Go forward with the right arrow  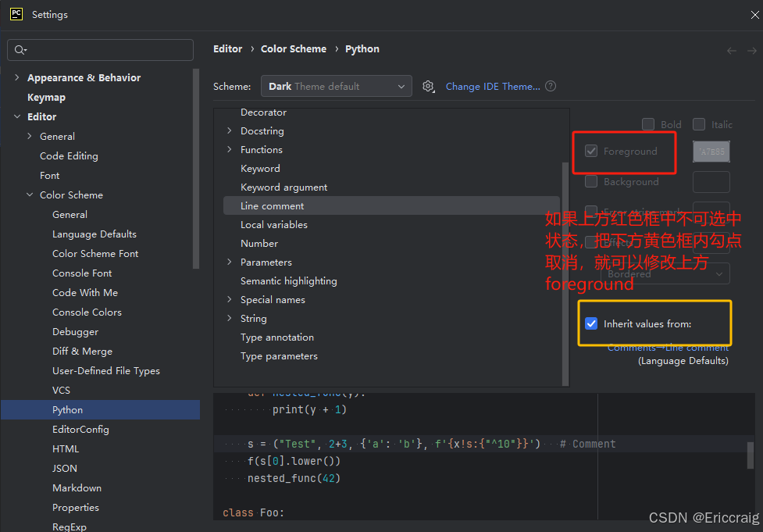[x=752, y=51]
